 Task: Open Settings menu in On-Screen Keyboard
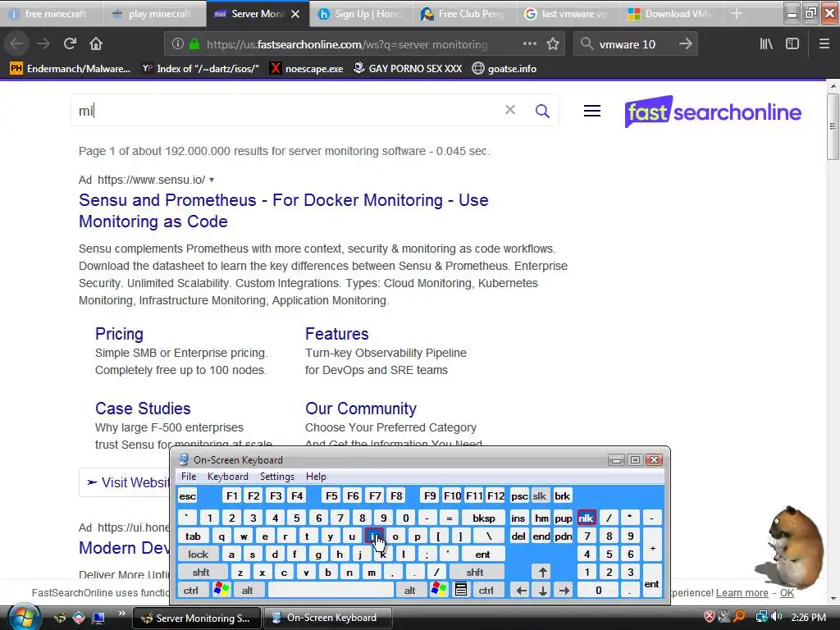(x=277, y=477)
